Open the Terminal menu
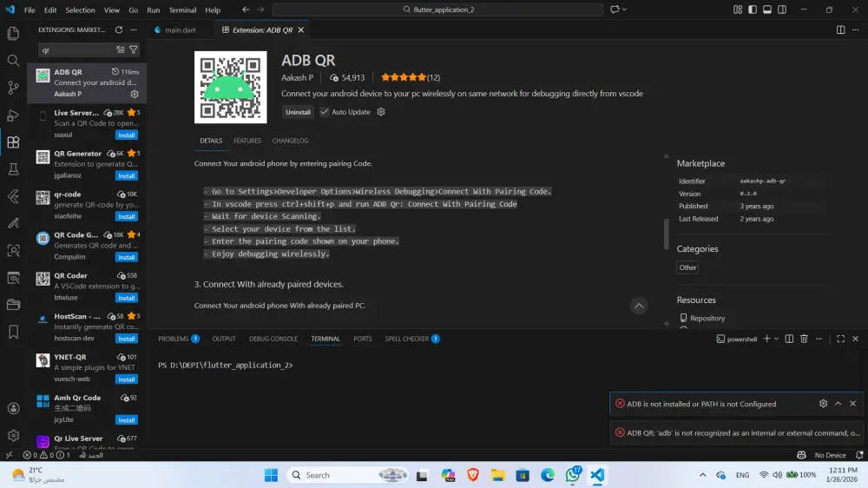 pos(182,10)
